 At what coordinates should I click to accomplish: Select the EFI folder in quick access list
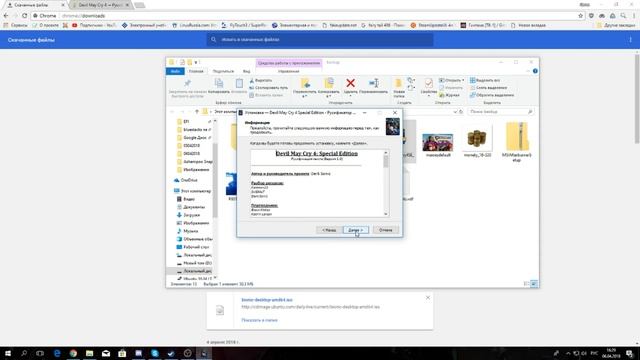[183, 122]
